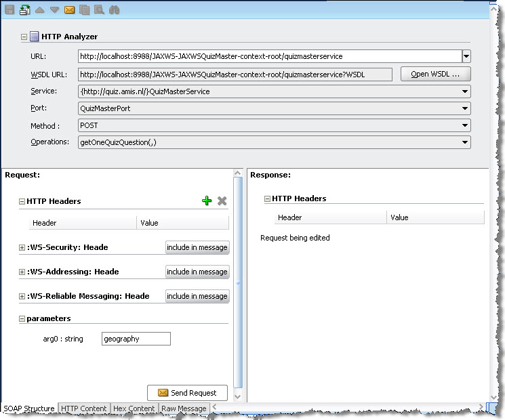Switch to the Raw Message tab

(x=184, y=408)
